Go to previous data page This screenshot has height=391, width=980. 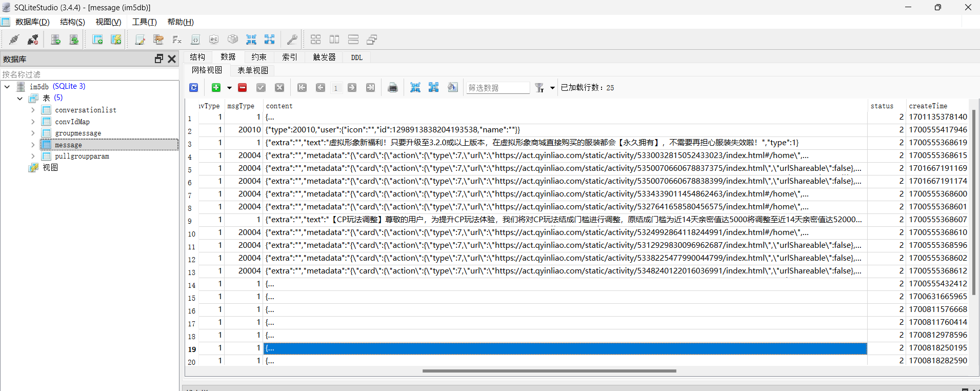(x=321, y=88)
